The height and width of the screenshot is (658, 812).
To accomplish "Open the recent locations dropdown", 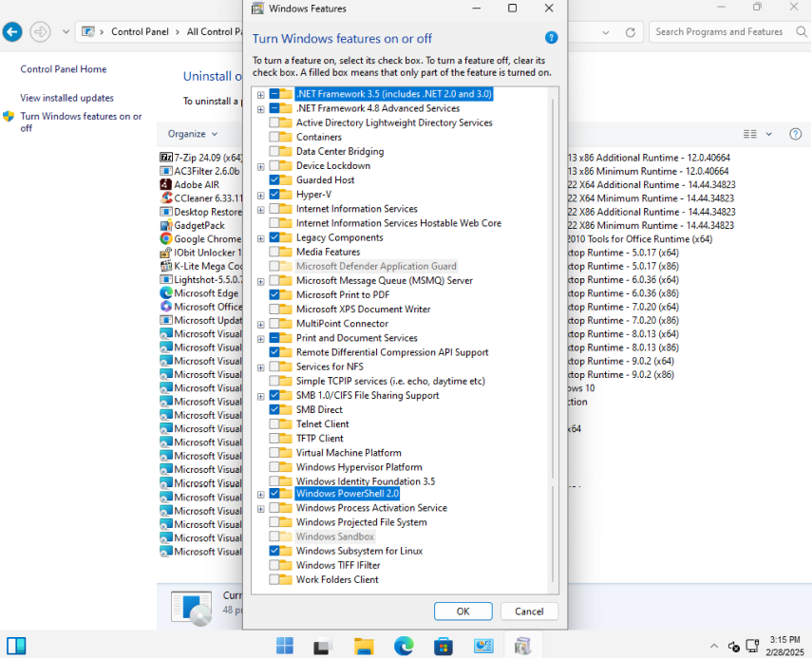I will tap(66, 32).
